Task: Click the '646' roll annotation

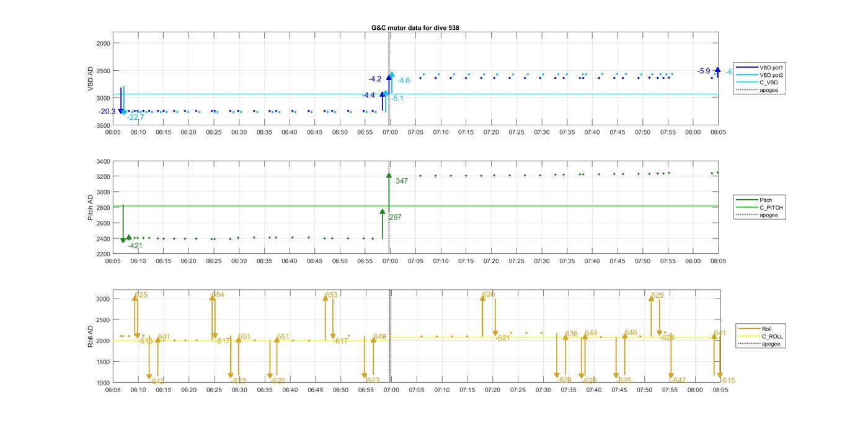Action: click(x=631, y=333)
